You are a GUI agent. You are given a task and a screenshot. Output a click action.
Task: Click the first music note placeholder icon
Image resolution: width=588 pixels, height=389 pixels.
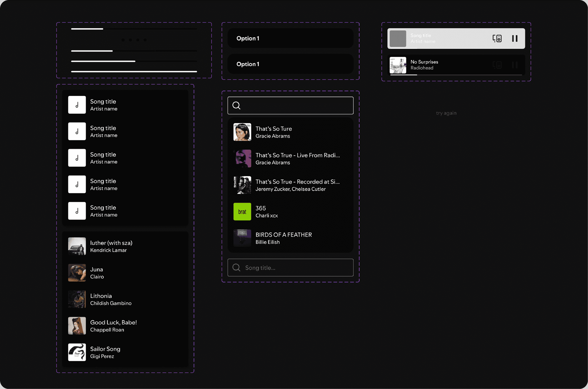77,105
